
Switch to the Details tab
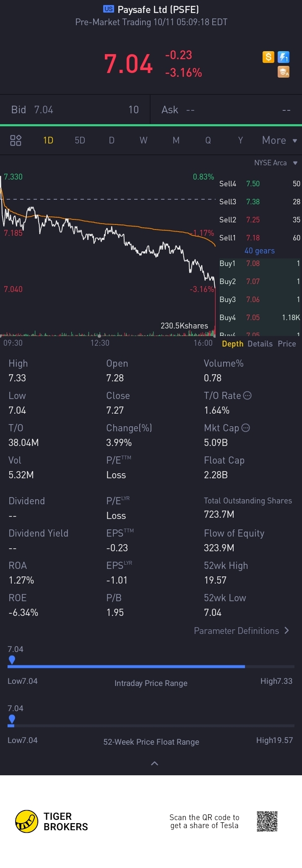pyautogui.click(x=260, y=344)
